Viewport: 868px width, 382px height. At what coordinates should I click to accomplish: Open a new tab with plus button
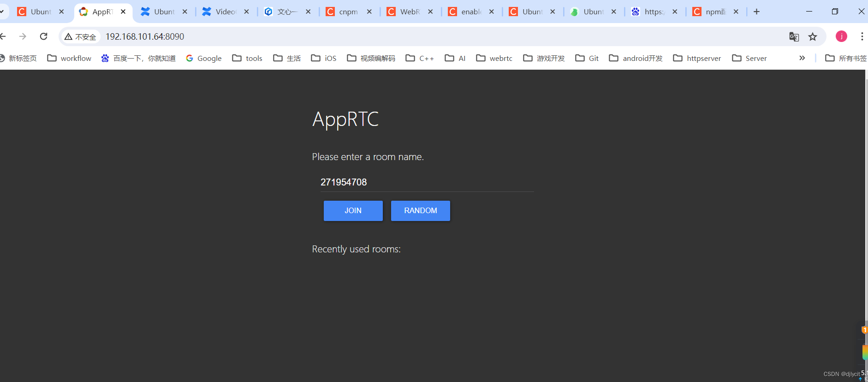coord(756,12)
